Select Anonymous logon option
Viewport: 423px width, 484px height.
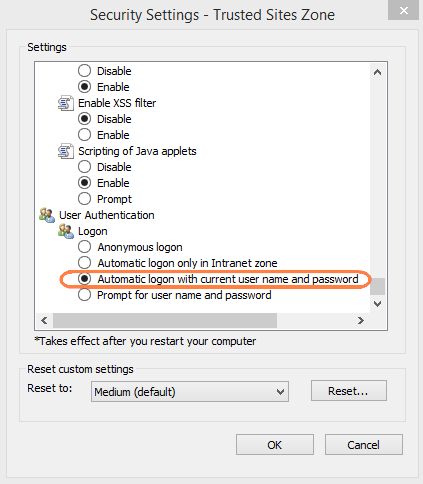[84, 247]
